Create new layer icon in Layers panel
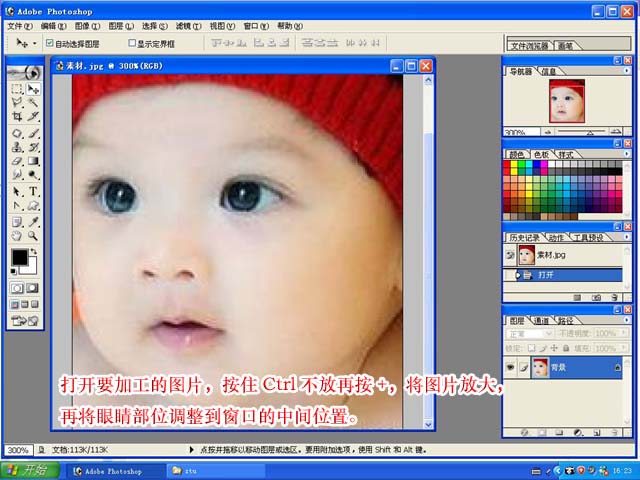640x480 pixels. (x=596, y=432)
